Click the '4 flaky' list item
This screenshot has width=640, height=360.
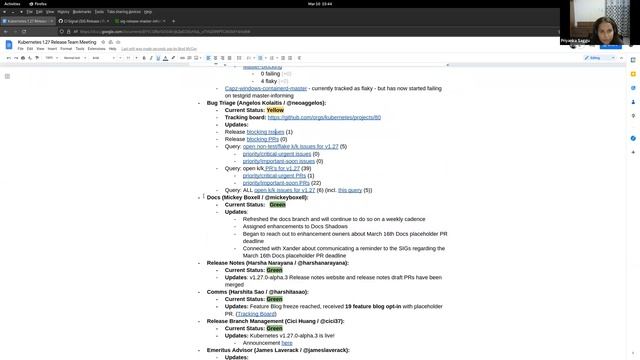pos(269,81)
